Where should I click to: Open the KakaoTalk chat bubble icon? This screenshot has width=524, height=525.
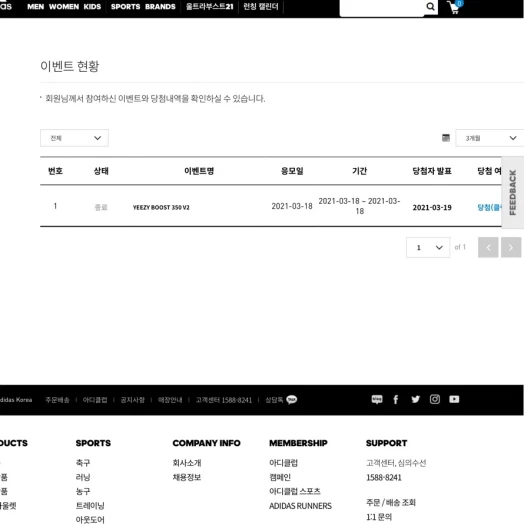[292, 399]
